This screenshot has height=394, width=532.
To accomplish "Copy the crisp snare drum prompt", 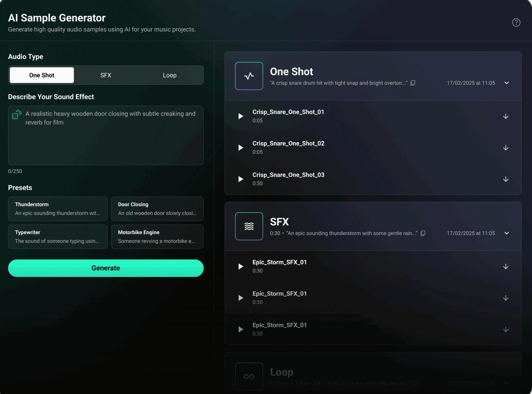I will point(413,83).
